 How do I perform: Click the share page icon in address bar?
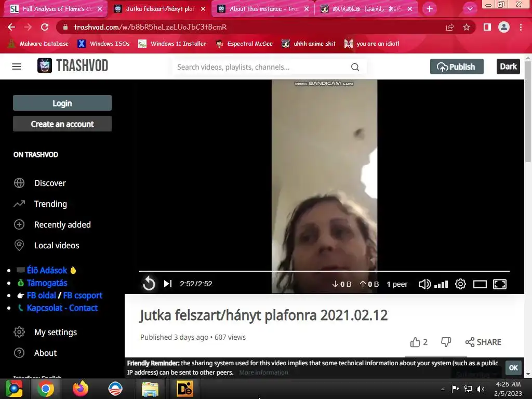450,27
